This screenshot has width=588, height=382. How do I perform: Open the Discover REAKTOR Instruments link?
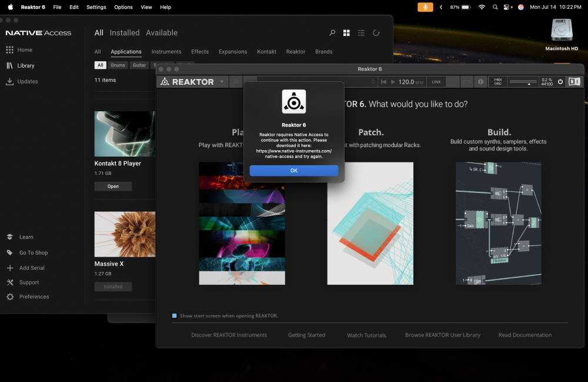[229, 335]
